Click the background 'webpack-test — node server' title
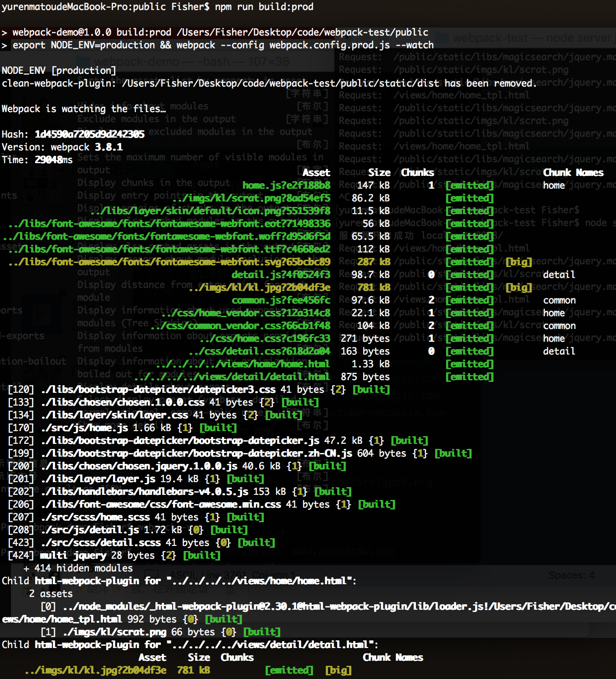 click(534, 38)
